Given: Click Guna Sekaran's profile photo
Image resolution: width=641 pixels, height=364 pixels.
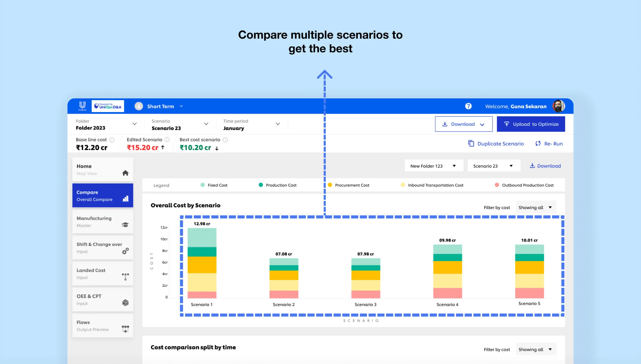Looking at the screenshot, I should tap(558, 106).
